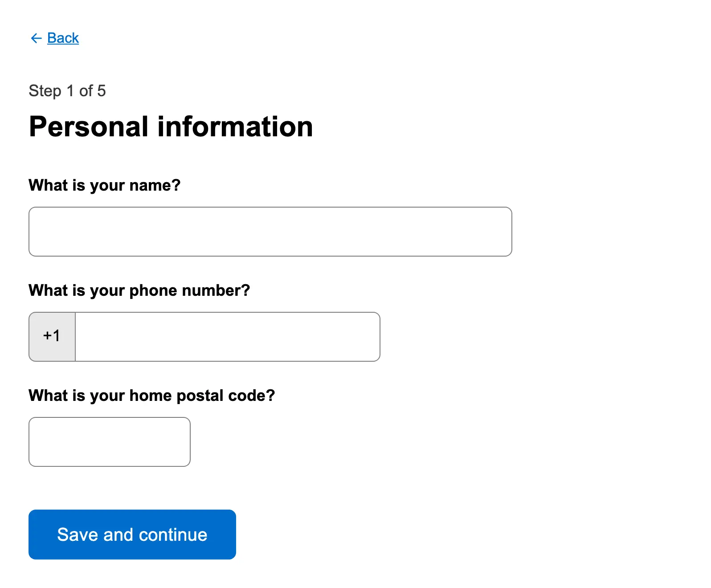Viewport: 711px width, 588px height.
Task: Click the left arrow icon beside Back
Action: (36, 38)
